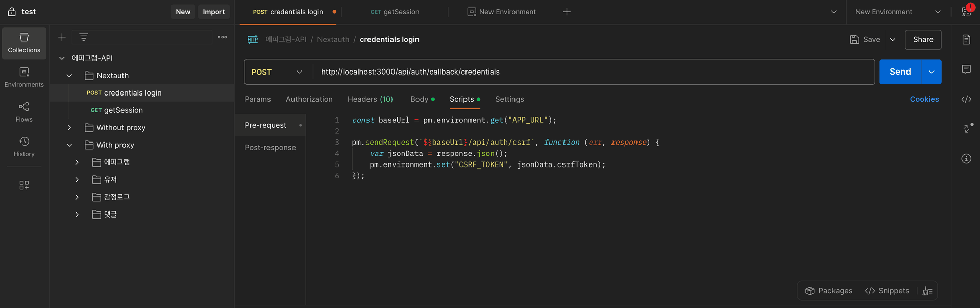
Task: Open the Flows sidebar panel
Action: [24, 112]
